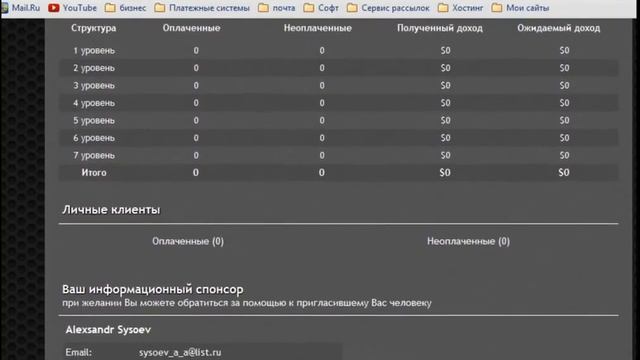Click the Структура column header
The width and height of the screenshot is (640, 360).
pos(93,28)
